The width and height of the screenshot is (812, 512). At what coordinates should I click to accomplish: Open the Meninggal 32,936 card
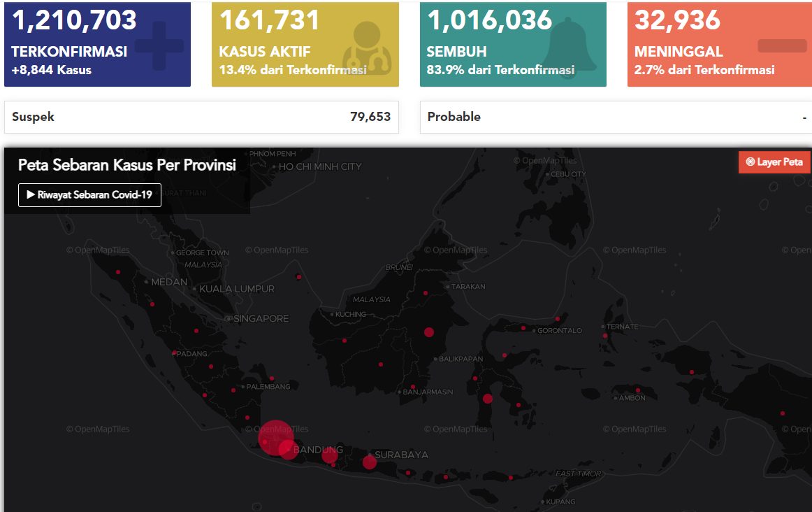click(720, 44)
